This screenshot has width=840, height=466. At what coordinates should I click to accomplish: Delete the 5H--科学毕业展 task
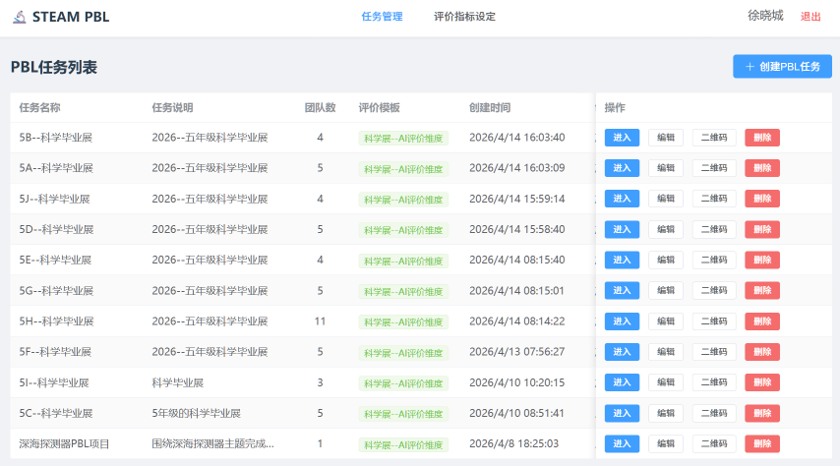(762, 321)
